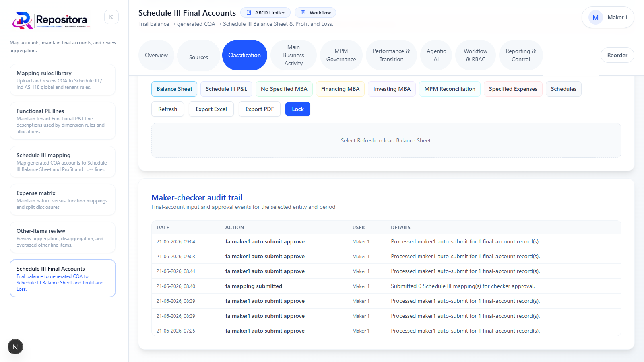The height and width of the screenshot is (362, 644).
Task: Click the M avatar icon
Action: coord(595,17)
